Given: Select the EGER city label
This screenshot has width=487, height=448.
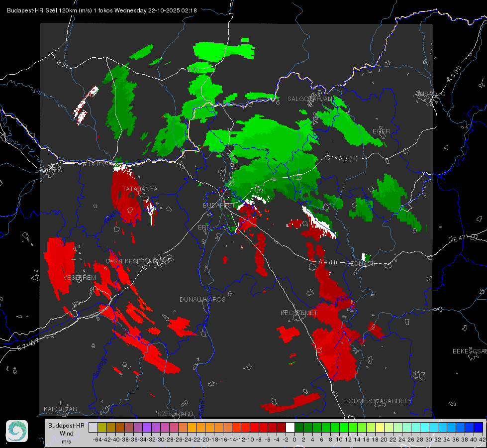Looking at the screenshot, I should pyautogui.click(x=381, y=131).
